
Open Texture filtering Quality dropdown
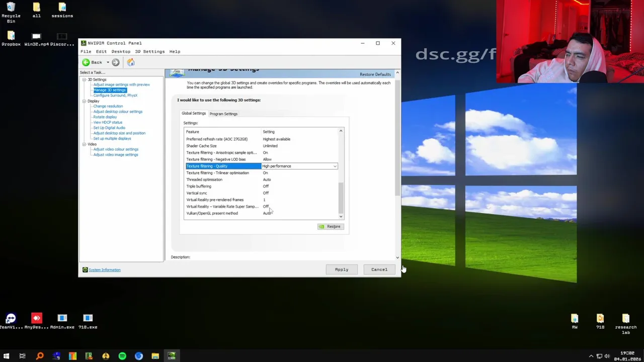335,166
